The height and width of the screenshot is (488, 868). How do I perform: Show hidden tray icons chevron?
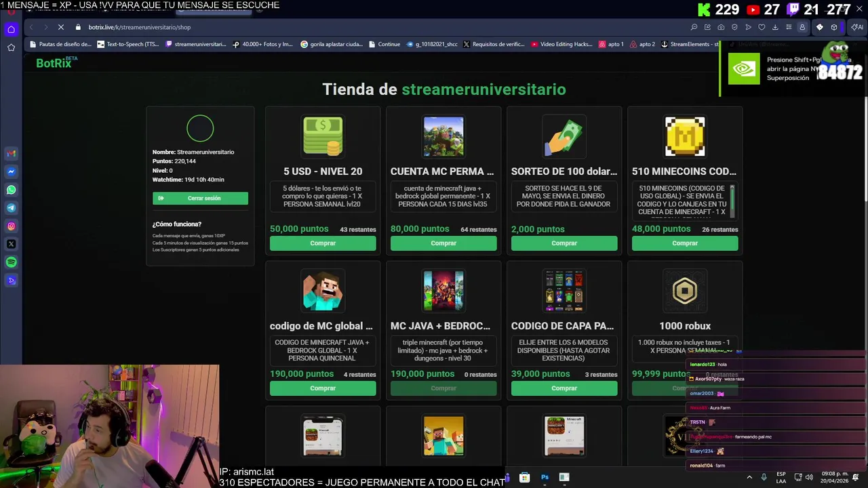click(x=749, y=477)
